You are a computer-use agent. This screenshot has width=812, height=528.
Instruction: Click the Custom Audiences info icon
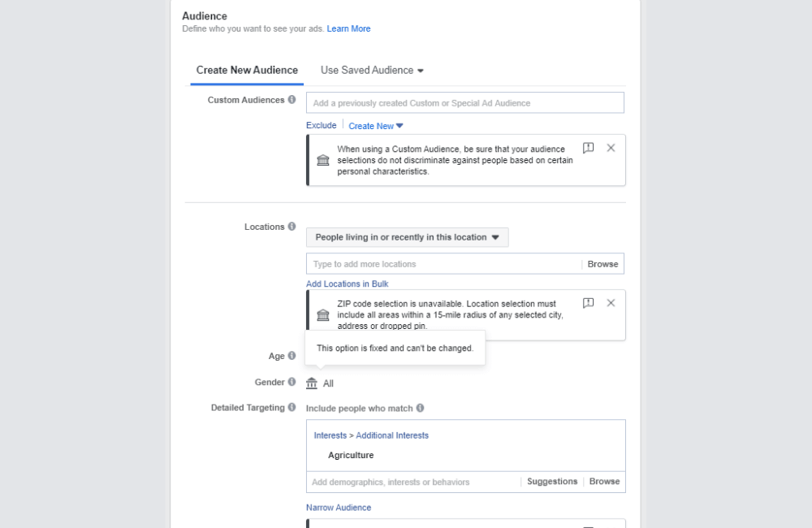point(292,100)
